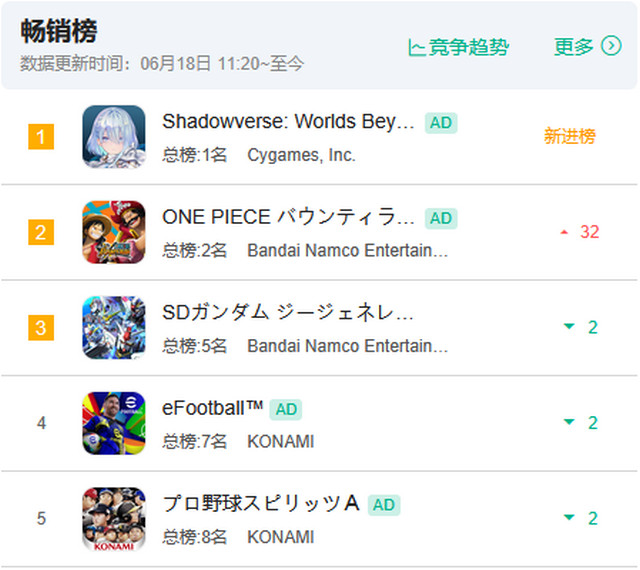Open the SDガンダム ジージェネレ... title
Image resolution: width=640 pixels, height=570 pixels.
[x=288, y=313]
